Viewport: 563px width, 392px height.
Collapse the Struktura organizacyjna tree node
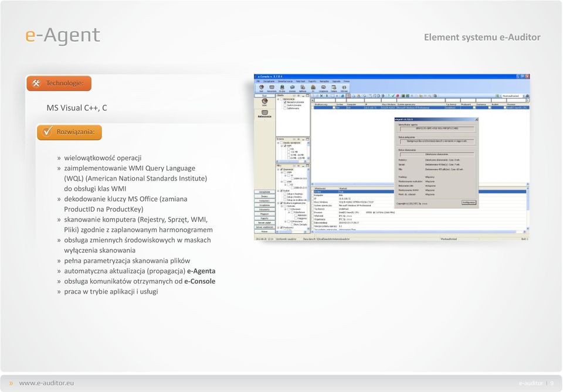[278, 203]
